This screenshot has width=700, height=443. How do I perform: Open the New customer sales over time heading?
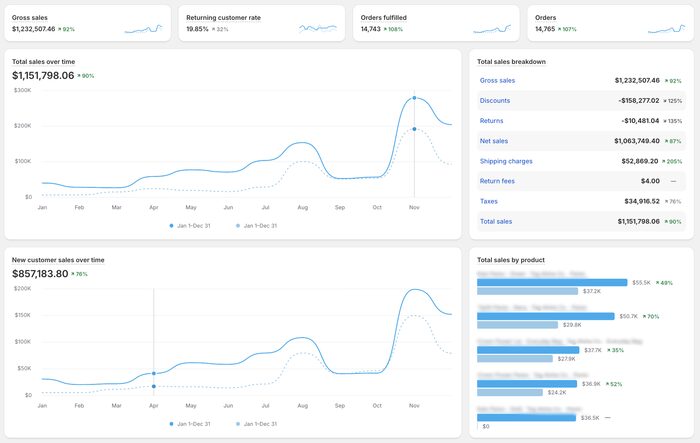(58, 260)
